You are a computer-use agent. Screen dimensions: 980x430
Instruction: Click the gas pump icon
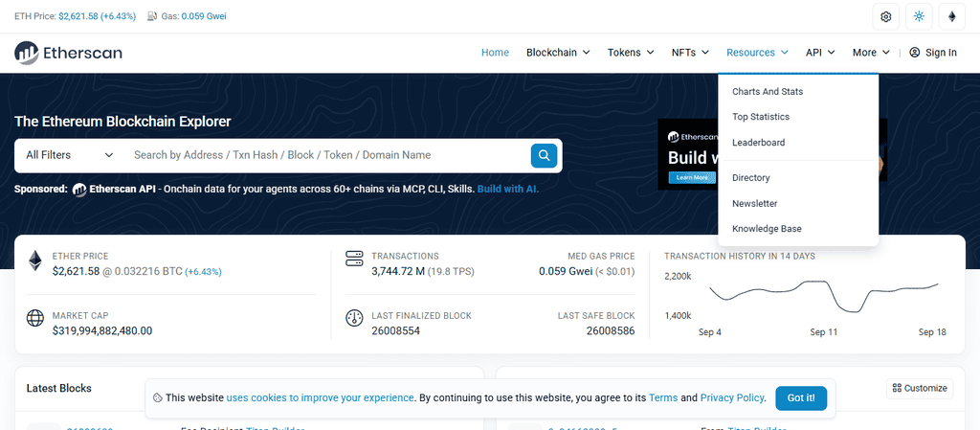[152, 16]
